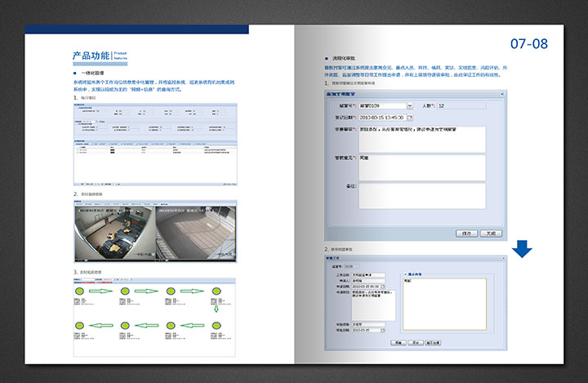The height and width of the screenshot is (383, 588).
Task: Open the registration date calendar picker
Action: [411, 118]
